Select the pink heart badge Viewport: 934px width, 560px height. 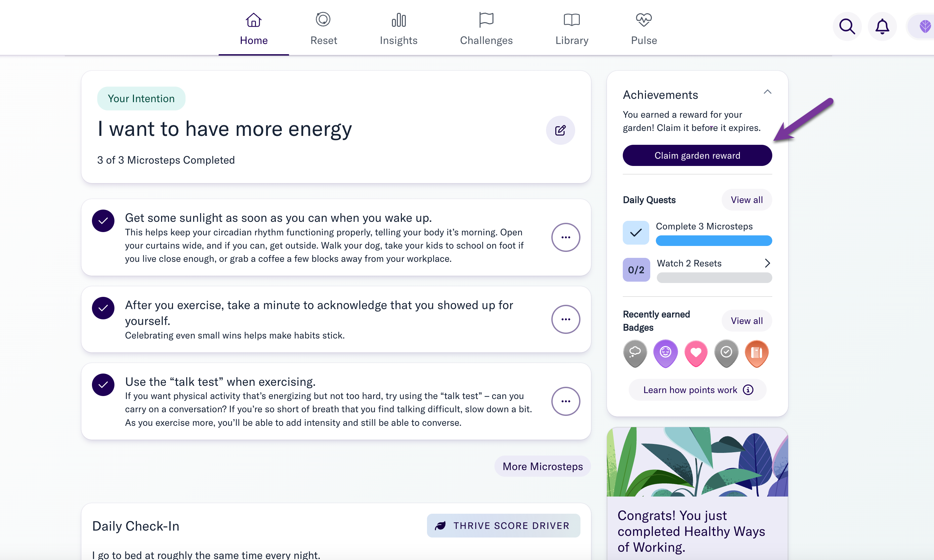click(x=696, y=353)
